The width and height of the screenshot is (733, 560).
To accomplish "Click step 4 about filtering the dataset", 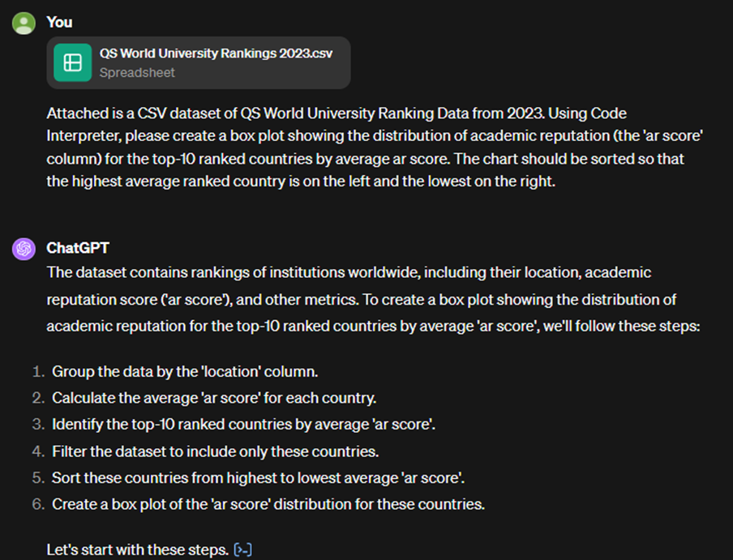I will point(215,451).
